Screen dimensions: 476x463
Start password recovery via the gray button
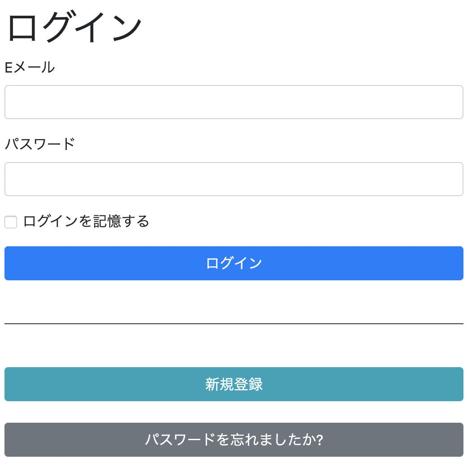tap(234, 440)
